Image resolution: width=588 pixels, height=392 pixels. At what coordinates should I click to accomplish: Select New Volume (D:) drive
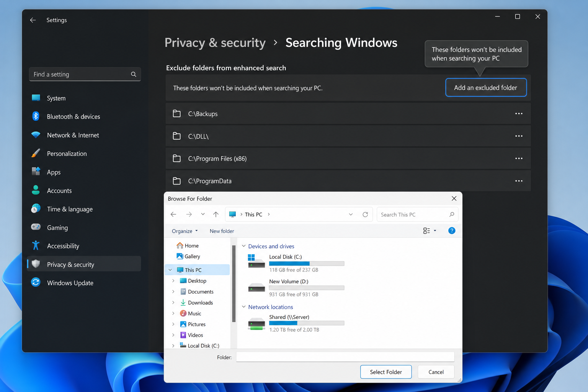pyautogui.click(x=296, y=288)
